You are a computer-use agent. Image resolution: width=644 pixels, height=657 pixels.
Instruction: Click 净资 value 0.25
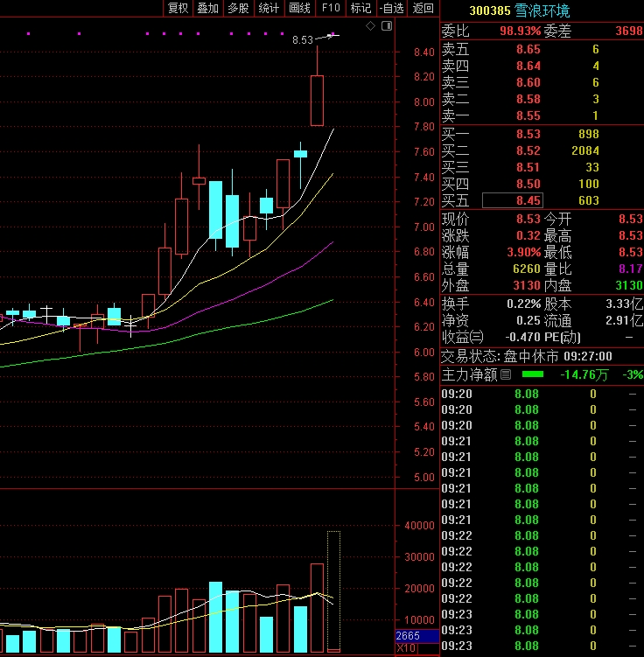coord(528,320)
